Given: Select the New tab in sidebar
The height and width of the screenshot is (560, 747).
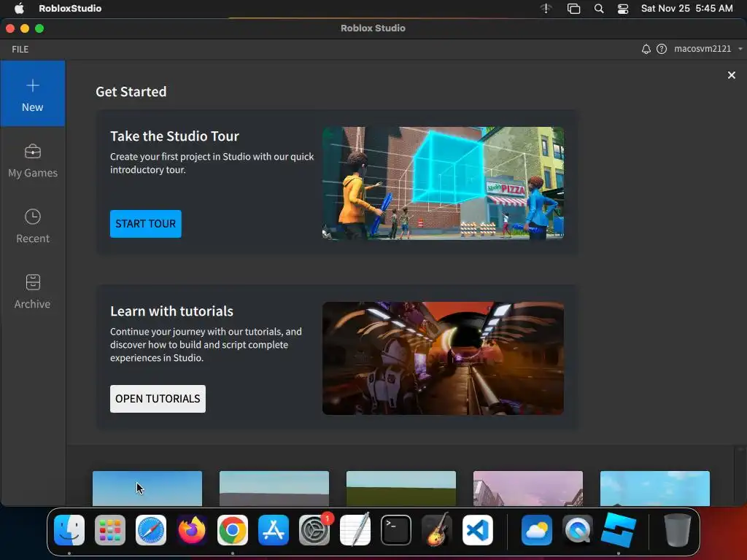Looking at the screenshot, I should point(32,94).
